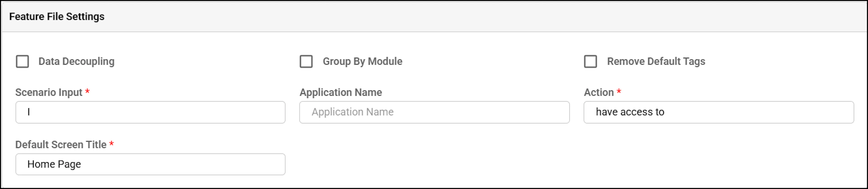The width and height of the screenshot is (868, 189).
Task: Select the Default Screen Title field showing Home Page
Action: pyautogui.click(x=150, y=164)
